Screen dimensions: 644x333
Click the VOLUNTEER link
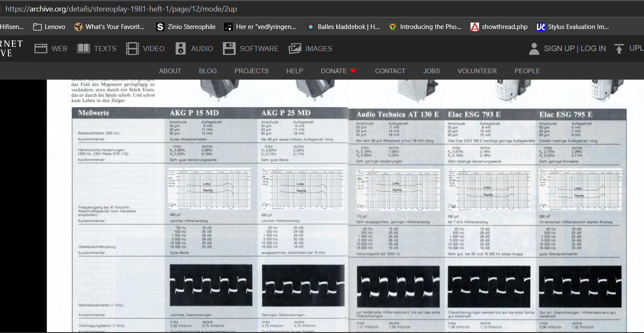[x=477, y=71]
